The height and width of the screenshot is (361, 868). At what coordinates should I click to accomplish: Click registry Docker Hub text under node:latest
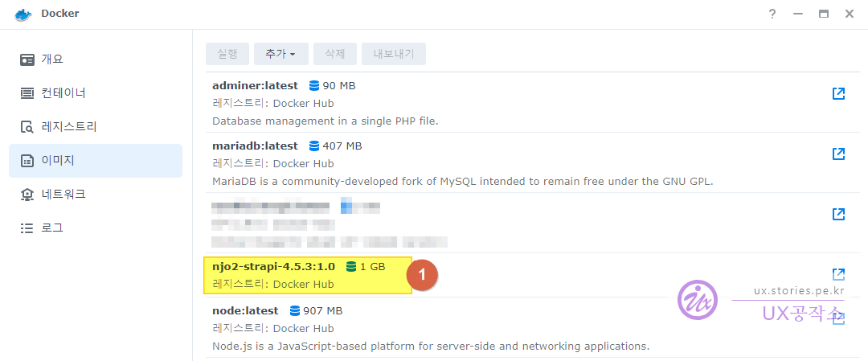click(273, 328)
